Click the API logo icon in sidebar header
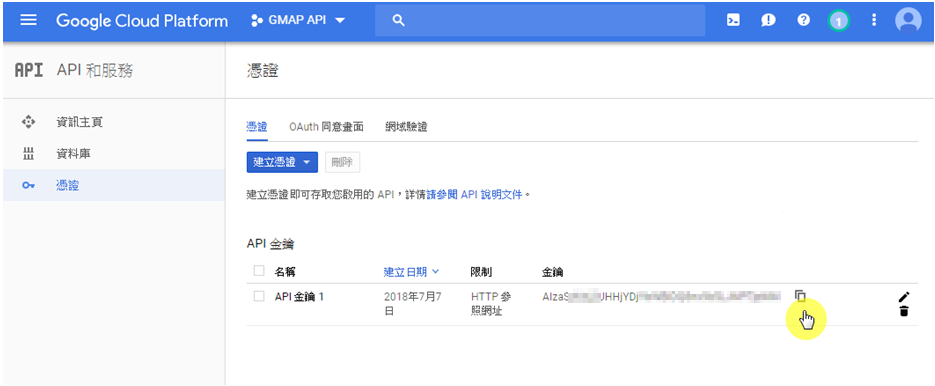The image size is (935, 386). 29,71
